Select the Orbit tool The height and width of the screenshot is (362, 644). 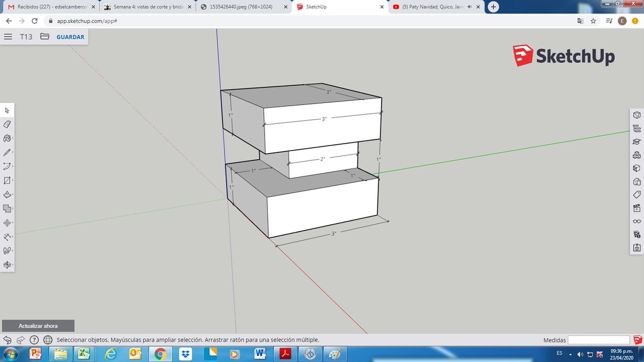click(7, 264)
